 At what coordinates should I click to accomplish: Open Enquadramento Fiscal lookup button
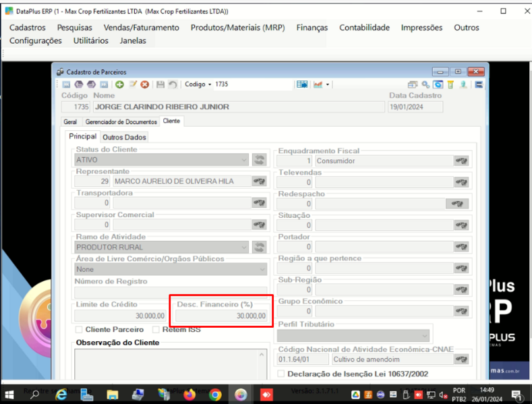(x=461, y=161)
